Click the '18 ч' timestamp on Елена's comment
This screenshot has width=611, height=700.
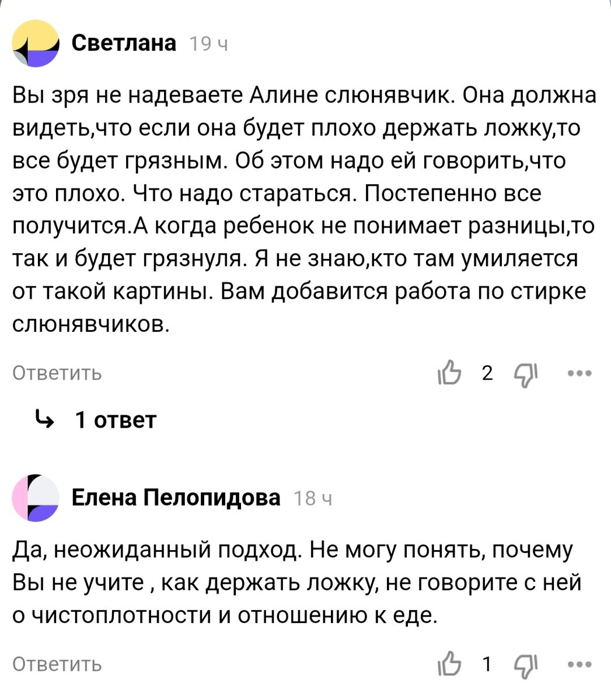tap(313, 499)
